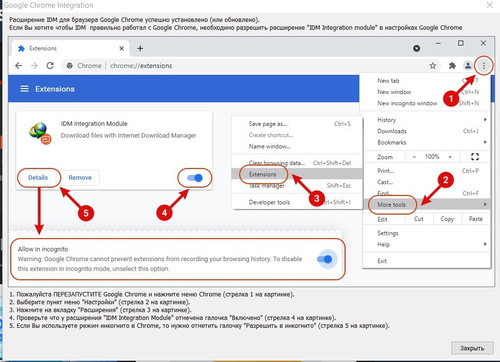
Task: Choose Create shortcut... submenu item
Action: point(297,135)
